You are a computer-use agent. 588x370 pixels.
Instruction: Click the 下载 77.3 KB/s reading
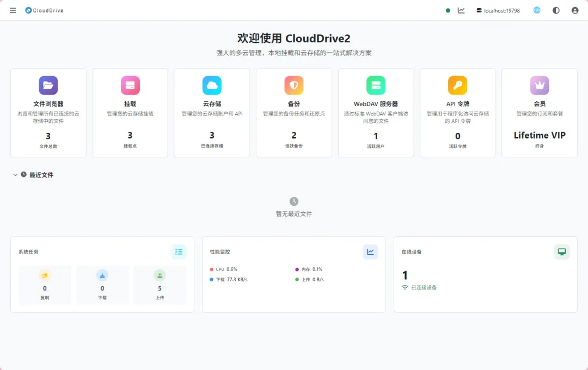coord(229,280)
